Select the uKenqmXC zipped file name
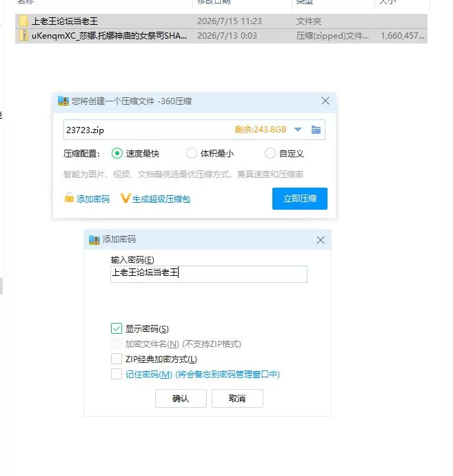 tap(109, 35)
